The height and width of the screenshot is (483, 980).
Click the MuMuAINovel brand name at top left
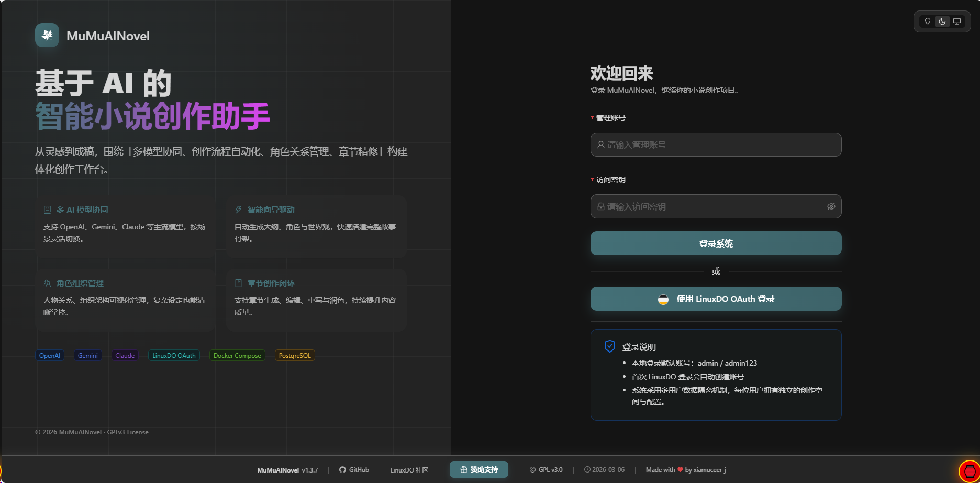(108, 36)
